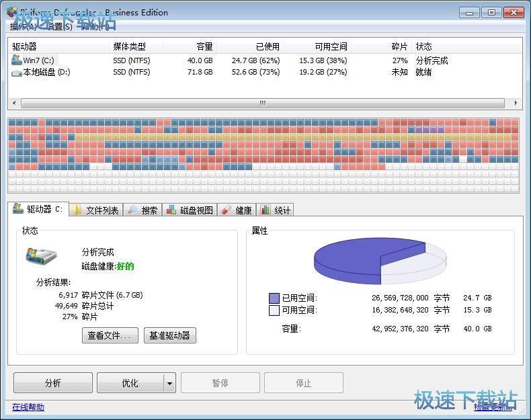This screenshot has width=531, height=420.
Task: Click the 未知 fragmentation cell for D:
Action: pos(400,72)
